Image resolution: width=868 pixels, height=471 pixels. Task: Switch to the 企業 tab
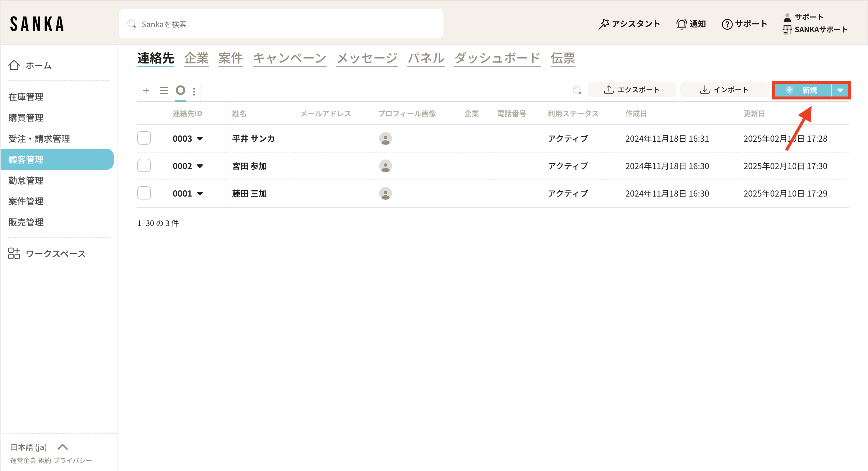click(196, 58)
